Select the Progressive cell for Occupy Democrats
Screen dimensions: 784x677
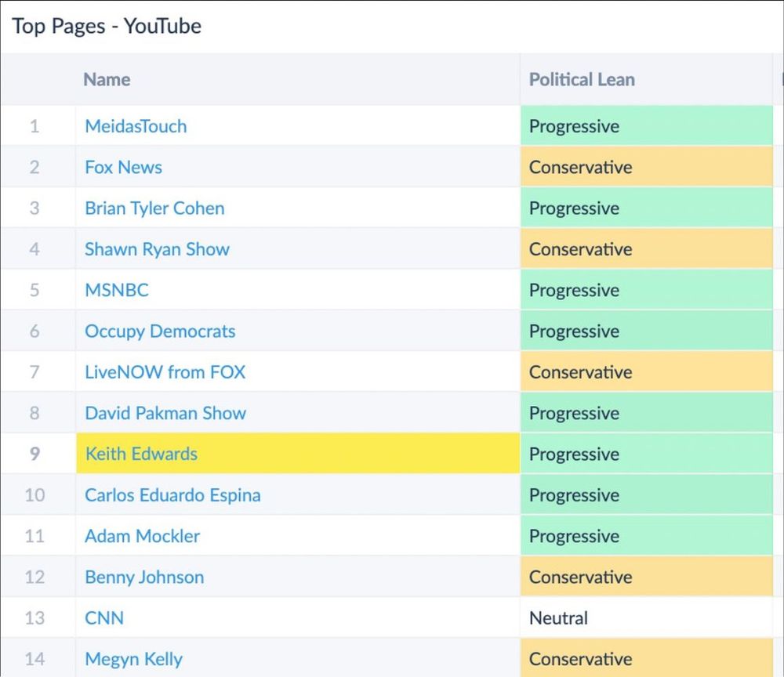pyautogui.click(x=647, y=330)
